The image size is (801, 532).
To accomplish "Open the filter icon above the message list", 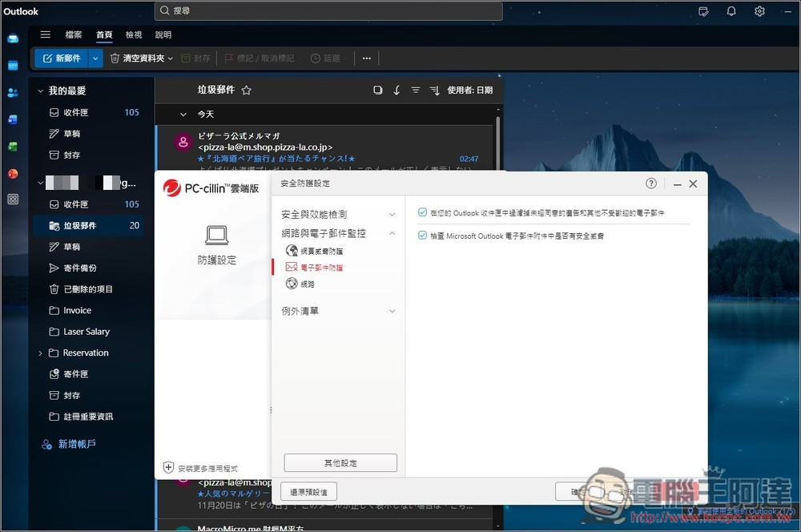I will click(x=415, y=90).
